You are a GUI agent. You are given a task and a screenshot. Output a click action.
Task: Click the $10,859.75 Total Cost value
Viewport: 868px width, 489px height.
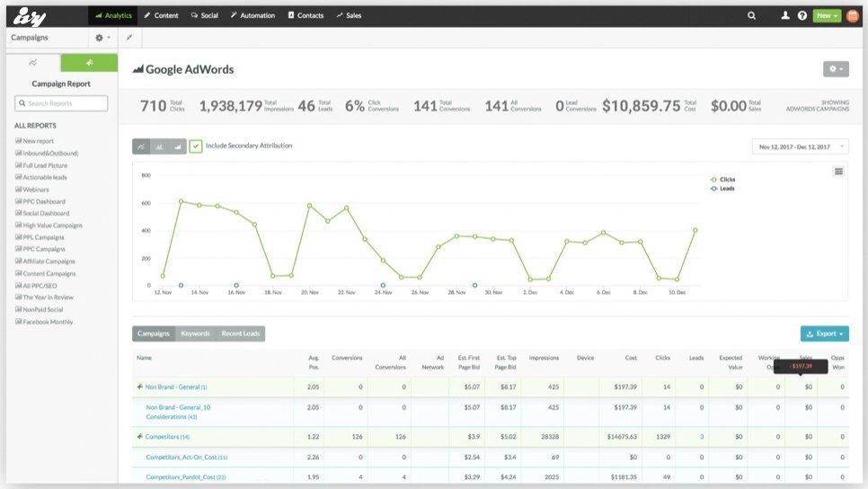641,106
